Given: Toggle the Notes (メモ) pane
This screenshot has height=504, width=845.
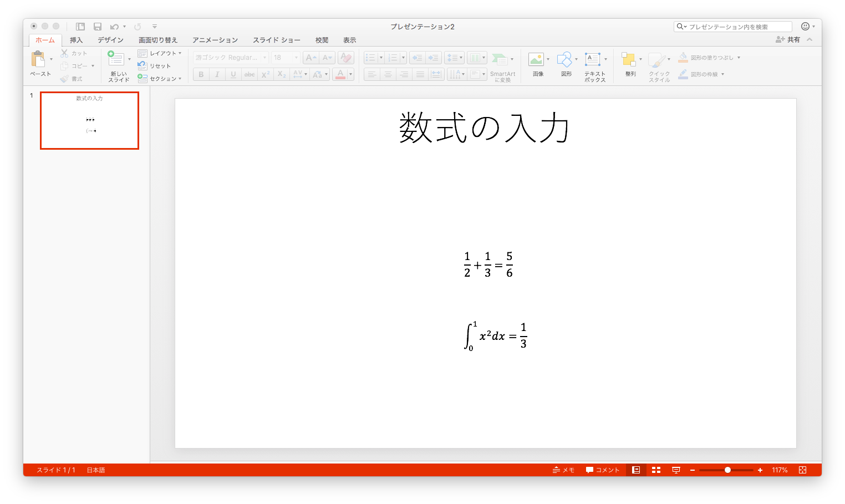Looking at the screenshot, I should 563,470.
